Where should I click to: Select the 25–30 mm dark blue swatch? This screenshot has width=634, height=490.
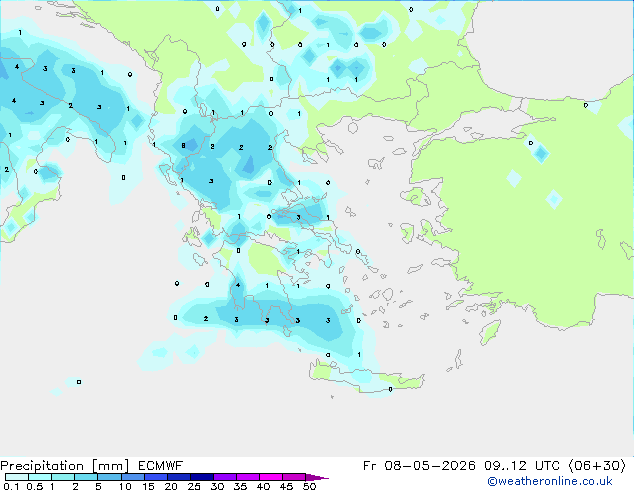(201, 477)
